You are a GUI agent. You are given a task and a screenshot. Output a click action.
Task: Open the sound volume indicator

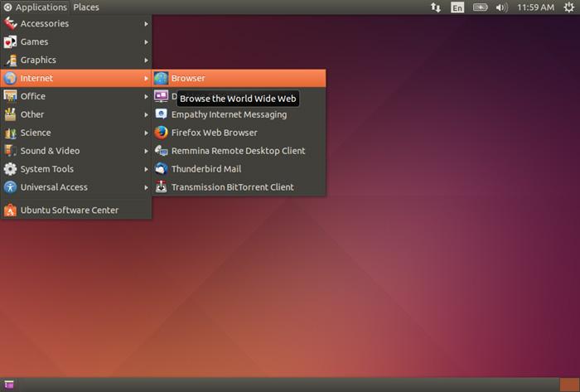click(502, 7)
